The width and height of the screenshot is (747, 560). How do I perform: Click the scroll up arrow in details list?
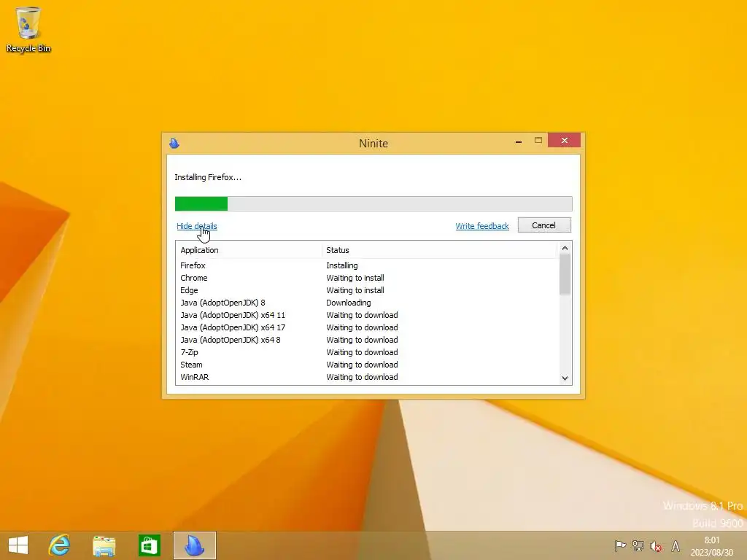pyautogui.click(x=565, y=248)
